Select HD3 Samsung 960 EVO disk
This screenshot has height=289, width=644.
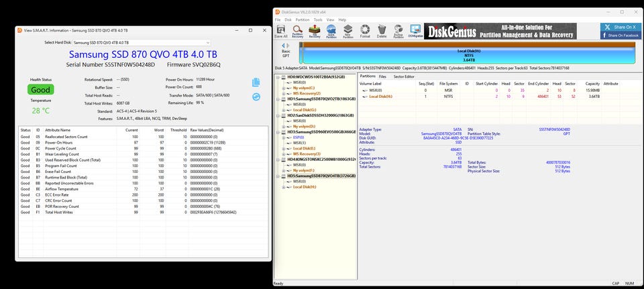(x=321, y=132)
